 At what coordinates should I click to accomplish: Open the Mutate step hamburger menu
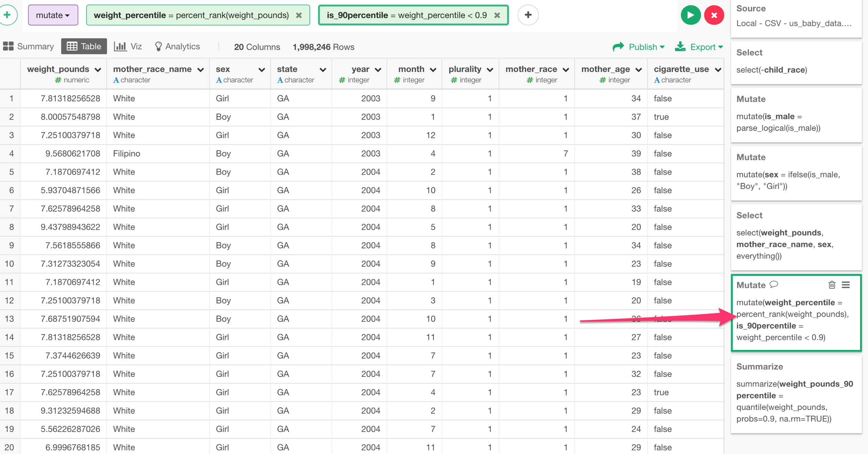[x=846, y=285]
